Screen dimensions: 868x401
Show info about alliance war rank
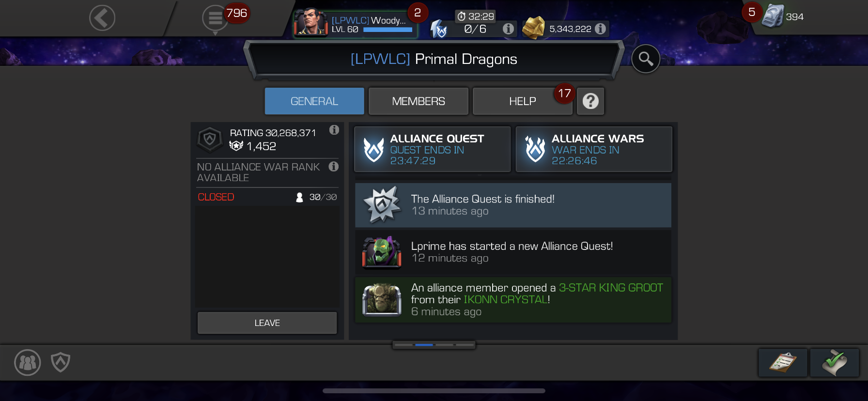pyautogui.click(x=333, y=167)
